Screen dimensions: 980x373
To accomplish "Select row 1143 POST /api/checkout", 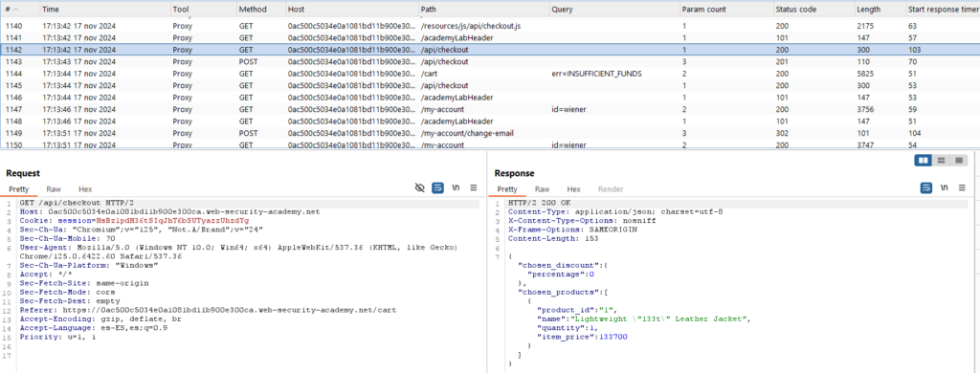I will coord(490,61).
